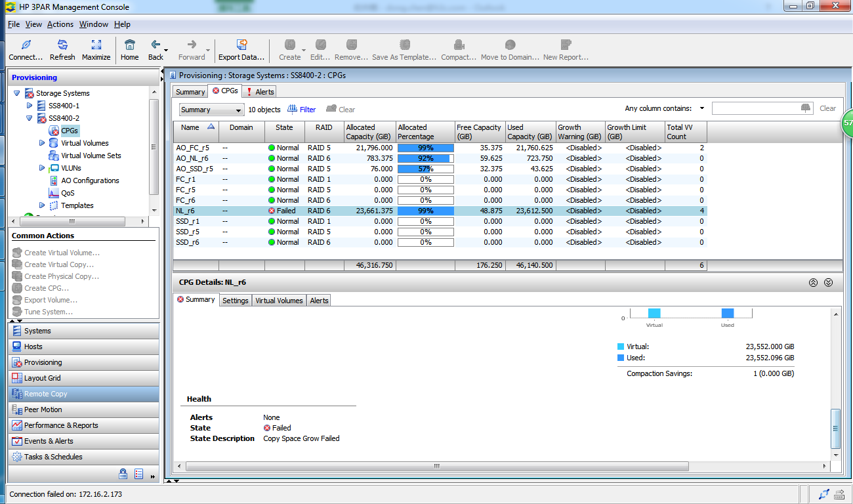Image resolution: width=853 pixels, height=504 pixels.
Task: Collapse the Storage Systems tree node
Action: [17, 93]
